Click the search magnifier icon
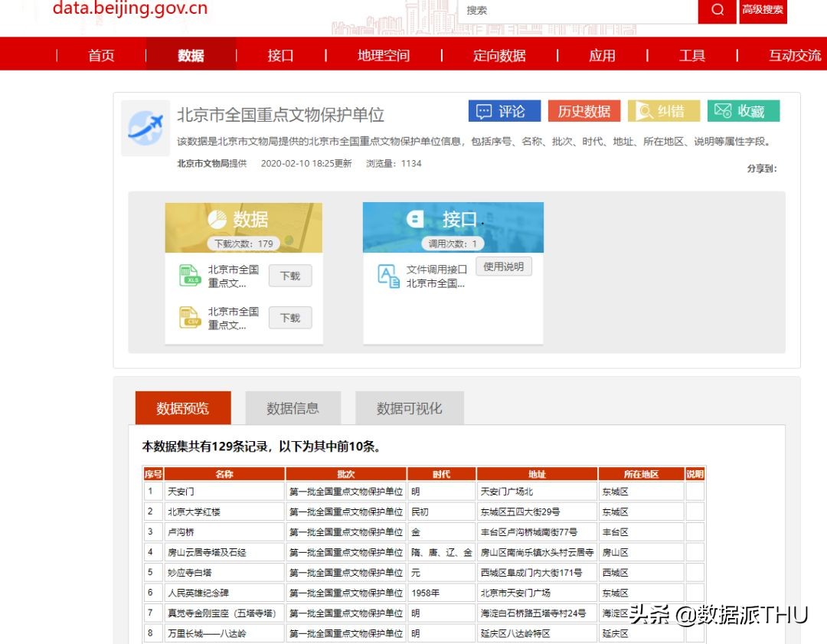 (x=717, y=11)
